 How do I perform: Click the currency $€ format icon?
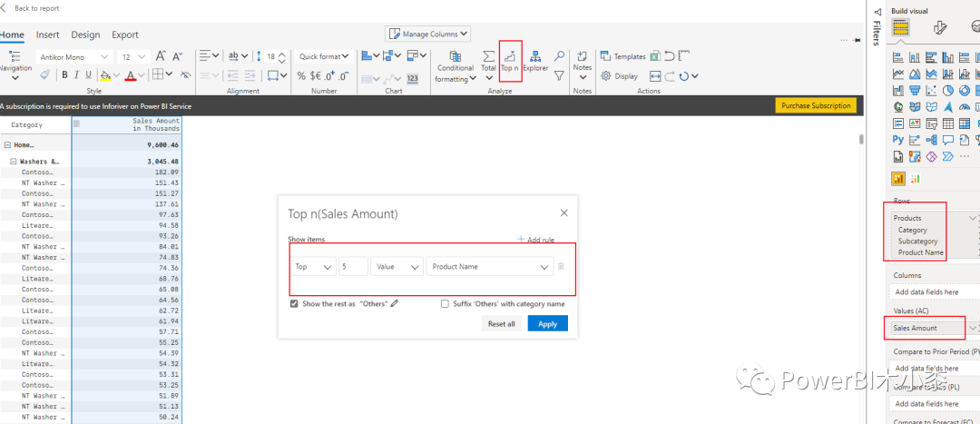(315, 76)
